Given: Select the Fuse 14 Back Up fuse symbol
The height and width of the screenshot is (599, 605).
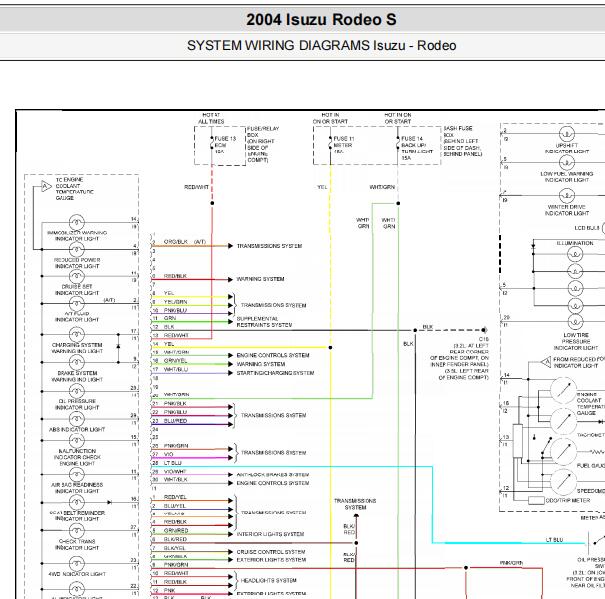Looking at the screenshot, I should (x=398, y=145).
